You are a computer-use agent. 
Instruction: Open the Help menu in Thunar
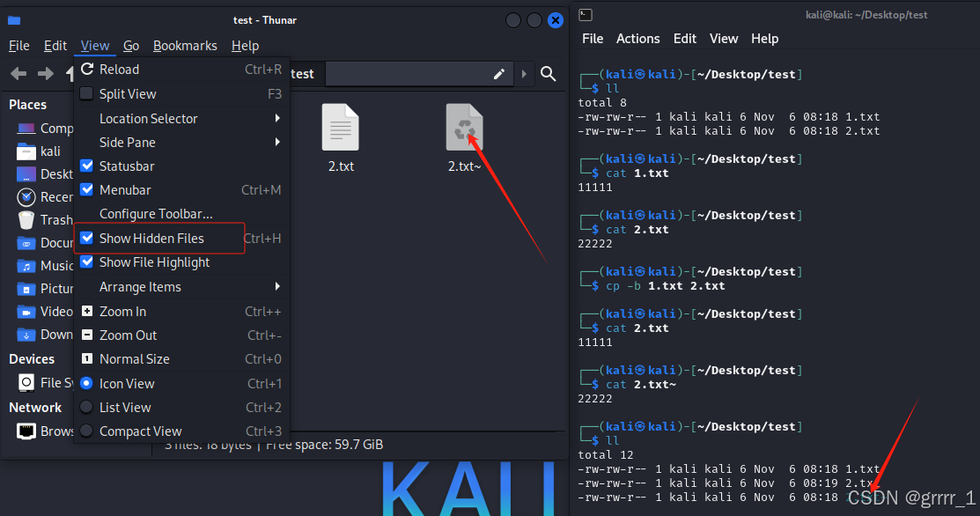[245, 46]
